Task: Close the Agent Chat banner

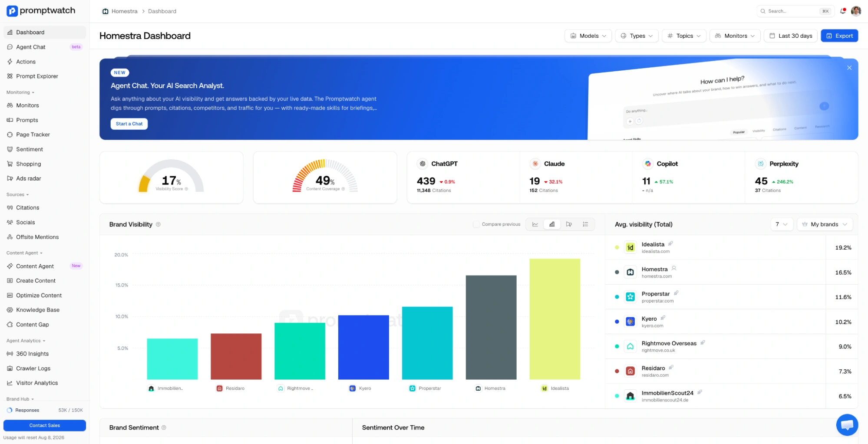Action: pos(849,68)
